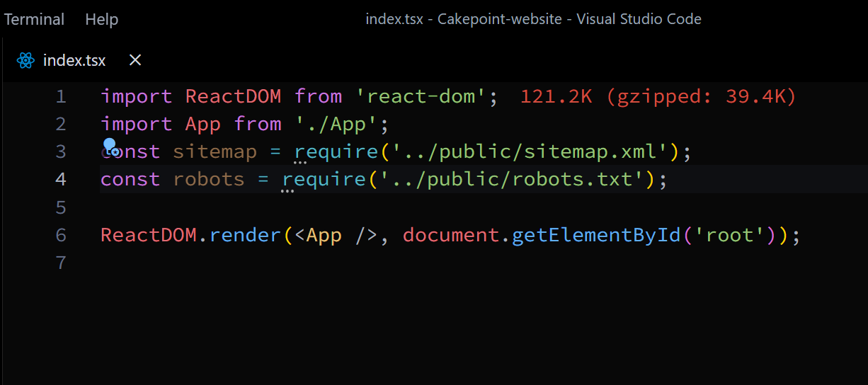This screenshot has height=385, width=868.
Task: Click line number 1 in the gutter
Action: 61,96
